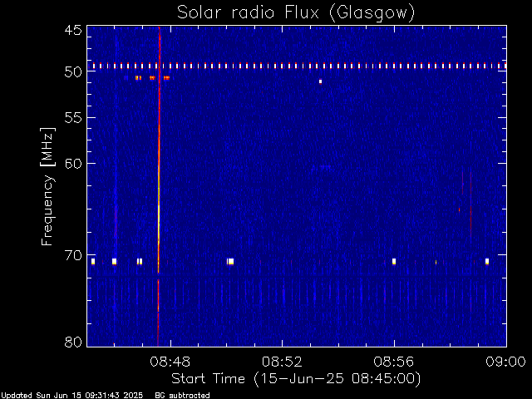Click the bright vertical radio burst streak
Image resolution: width=532 pixels, height=399 pixels.
tap(159, 186)
